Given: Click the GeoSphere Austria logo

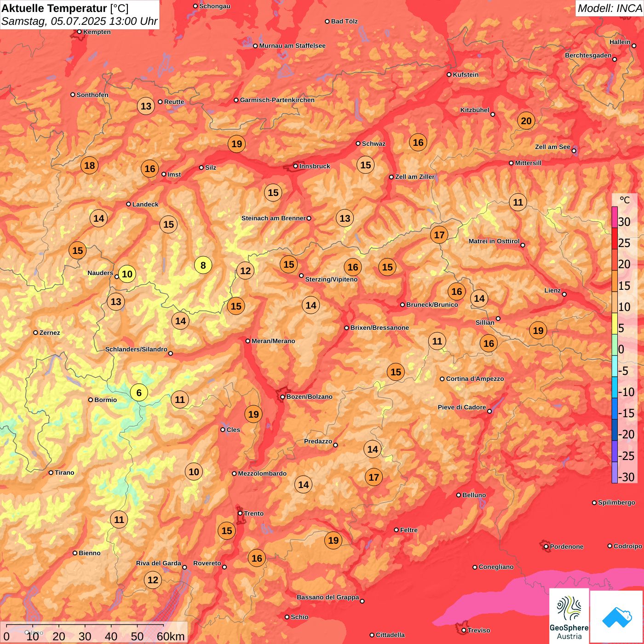Looking at the screenshot, I should (x=569, y=616).
